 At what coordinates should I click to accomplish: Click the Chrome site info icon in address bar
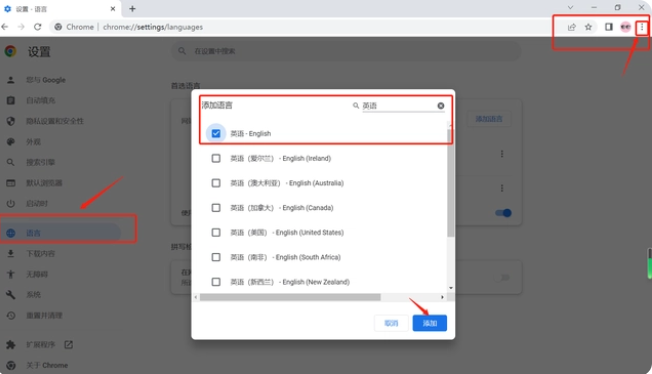click(x=58, y=27)
